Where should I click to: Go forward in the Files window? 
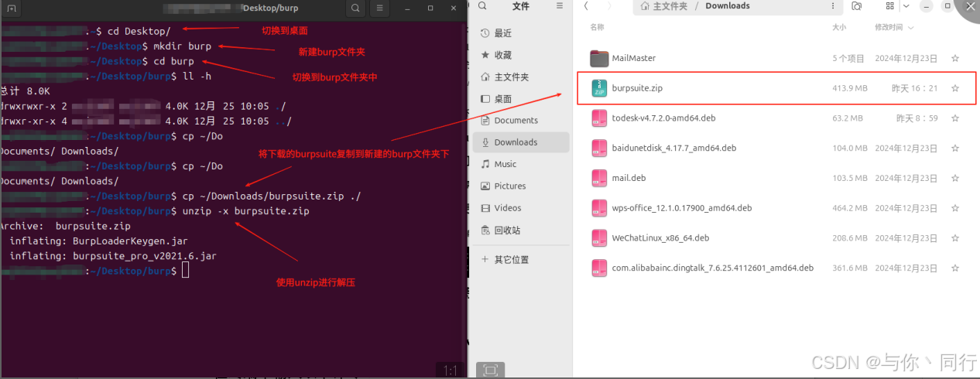[x=609, y=5]
